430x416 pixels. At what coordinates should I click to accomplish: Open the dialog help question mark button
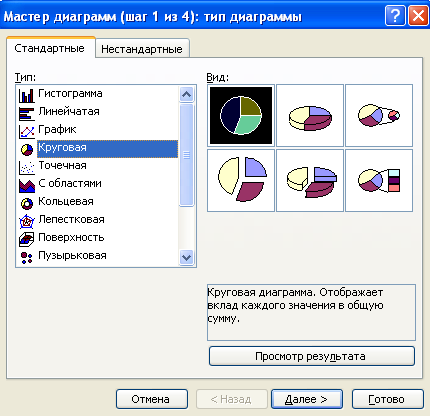pyautogui.click(x=395, y=15)
